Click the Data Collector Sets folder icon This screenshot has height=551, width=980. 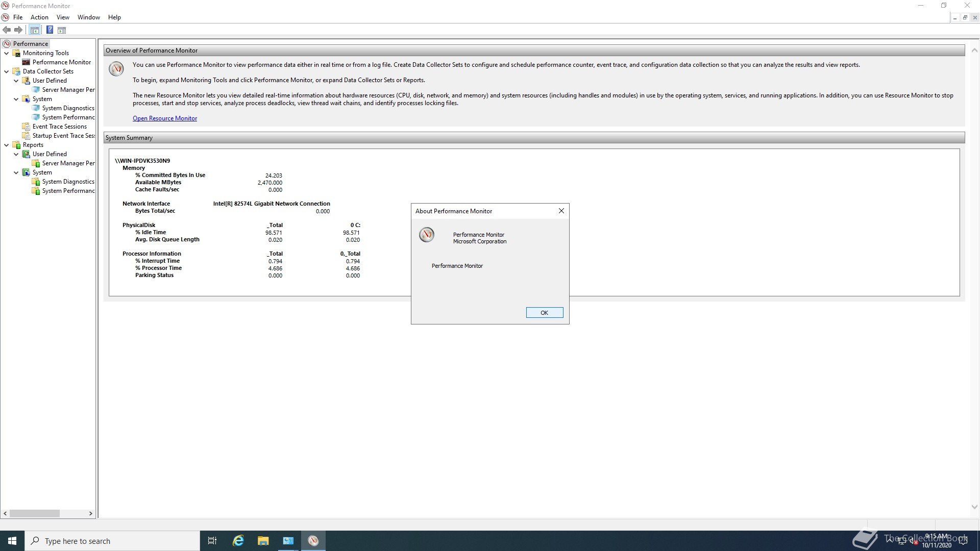tap(16, 71)
